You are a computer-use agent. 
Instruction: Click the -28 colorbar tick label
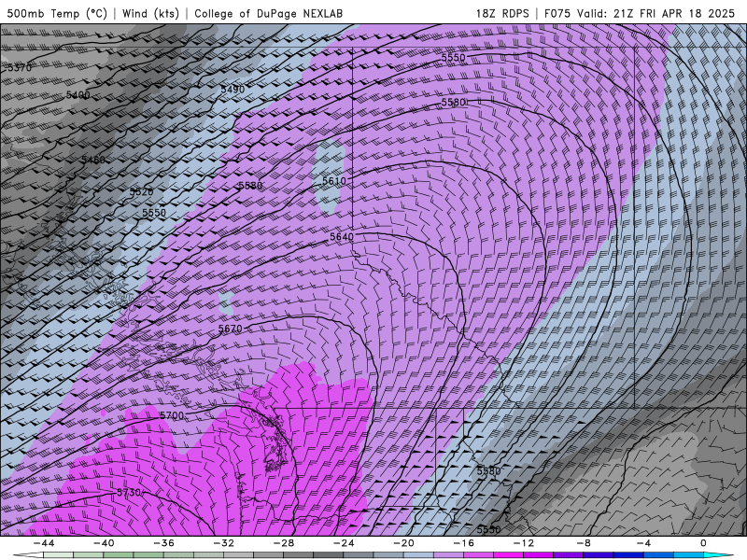click(x=284, y=543)
